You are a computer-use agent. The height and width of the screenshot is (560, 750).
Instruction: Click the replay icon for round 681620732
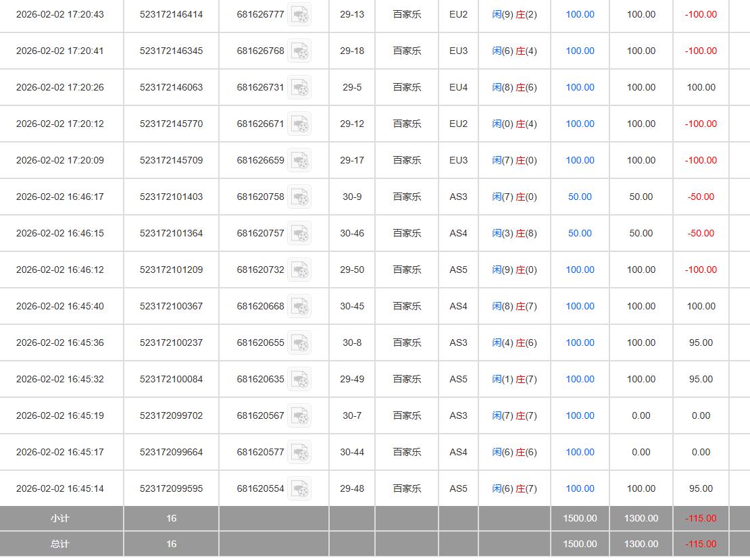tap(299, 270)
